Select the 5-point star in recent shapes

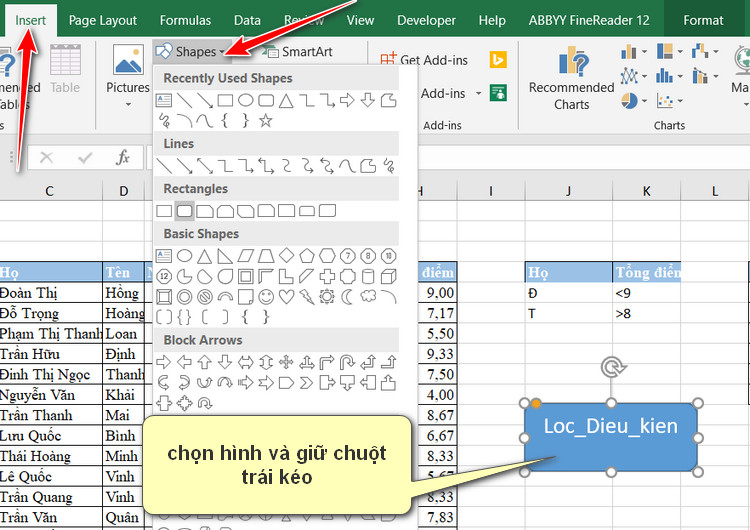pos(265,120)
